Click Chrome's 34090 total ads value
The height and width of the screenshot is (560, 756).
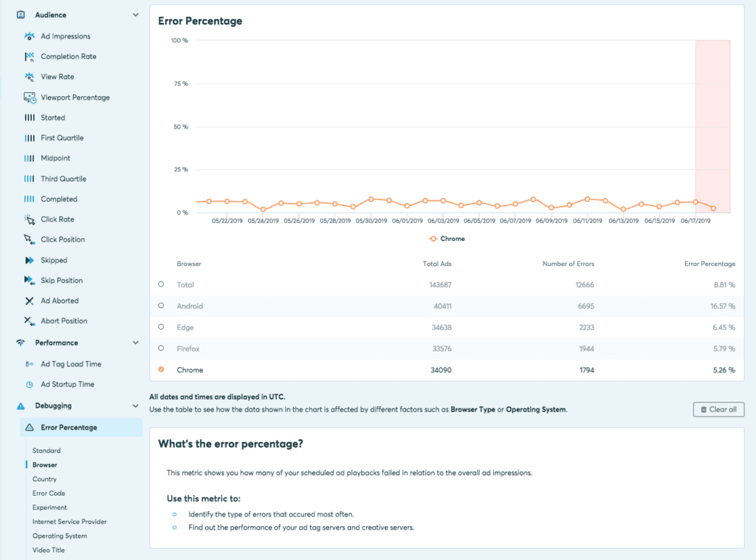(441, 370)
